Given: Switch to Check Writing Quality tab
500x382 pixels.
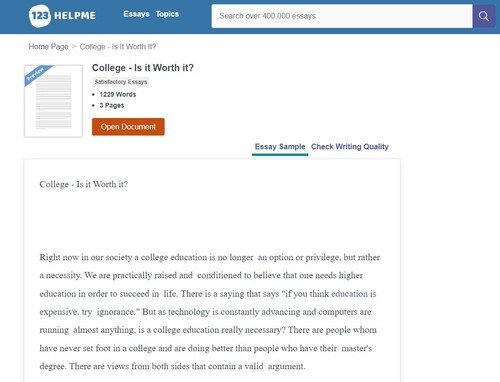Looking at the screenshot, I should click(350, 147).
